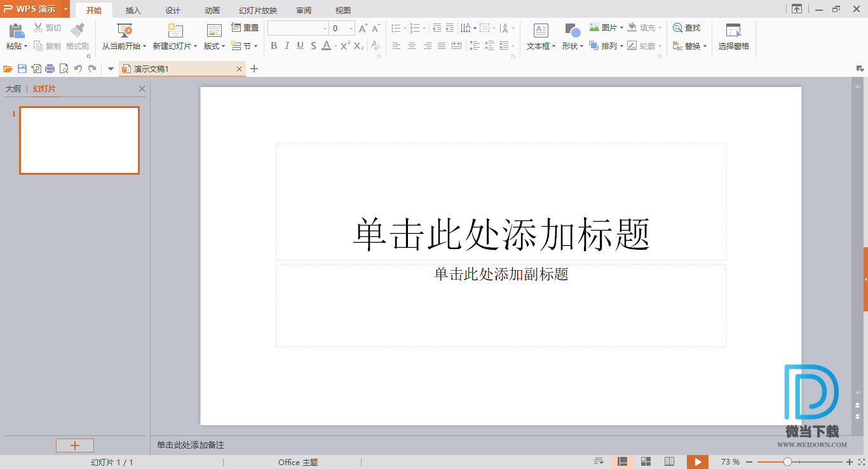Switch to the Animation (动画) tab

click(x=212, y=10)
